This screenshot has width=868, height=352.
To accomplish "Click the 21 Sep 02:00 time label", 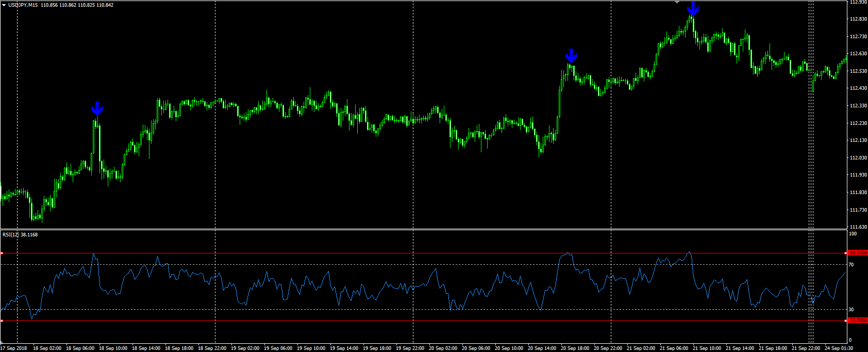I will click(641, 348).
